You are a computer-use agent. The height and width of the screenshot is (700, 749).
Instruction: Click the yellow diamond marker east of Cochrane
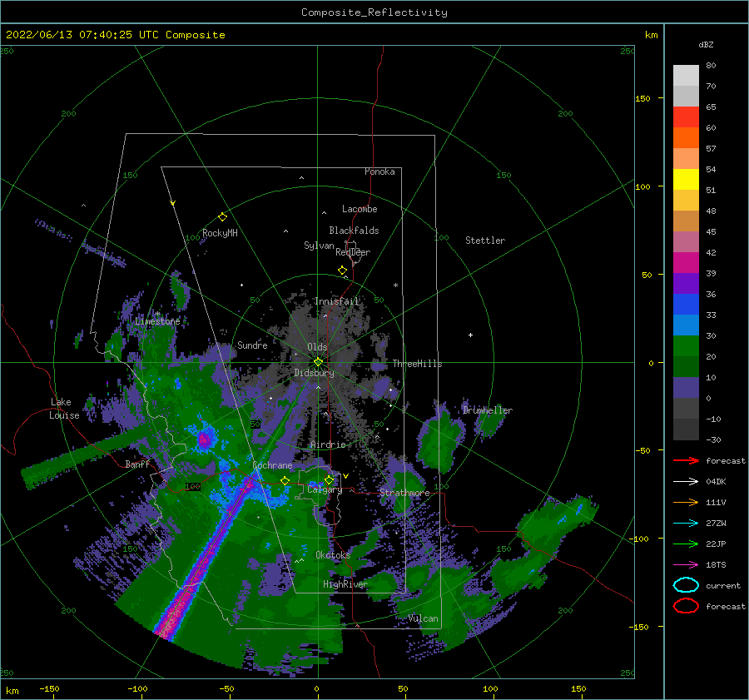(285, 480)
